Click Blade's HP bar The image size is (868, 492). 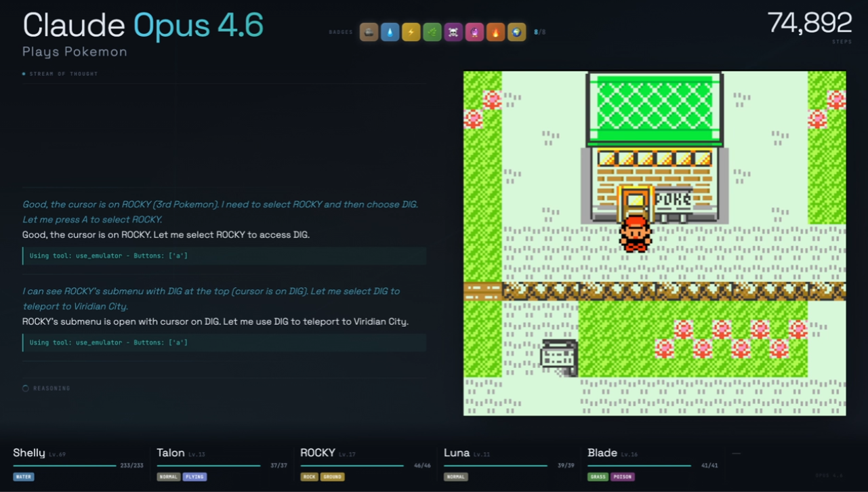coord(640,466)
